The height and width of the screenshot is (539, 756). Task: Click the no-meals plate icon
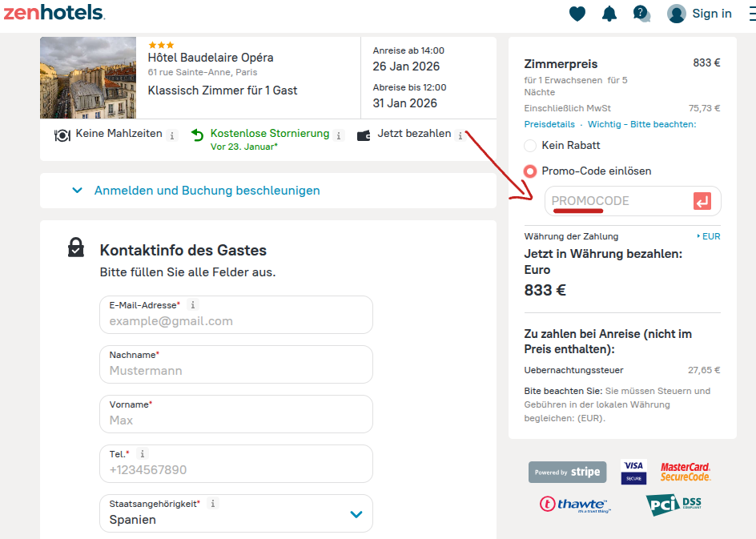pos(62,135)
